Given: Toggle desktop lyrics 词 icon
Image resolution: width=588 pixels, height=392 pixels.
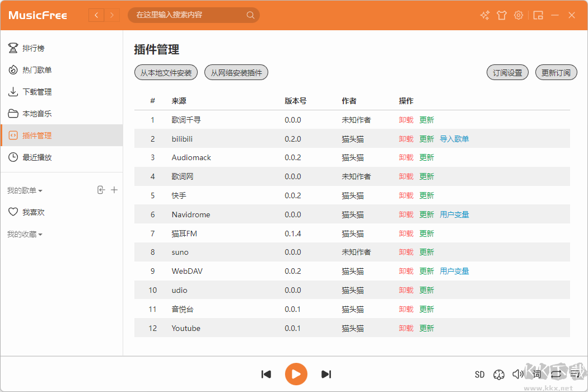Looking at the screenshot, I should 537,374.
